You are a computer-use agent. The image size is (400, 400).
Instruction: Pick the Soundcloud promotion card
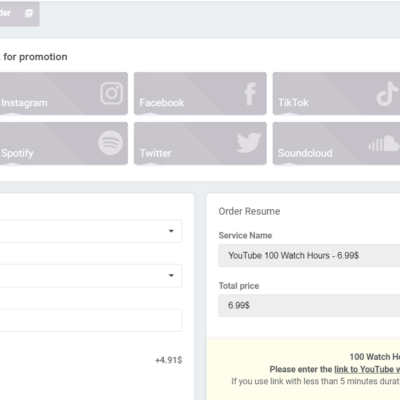coord(336,143)
